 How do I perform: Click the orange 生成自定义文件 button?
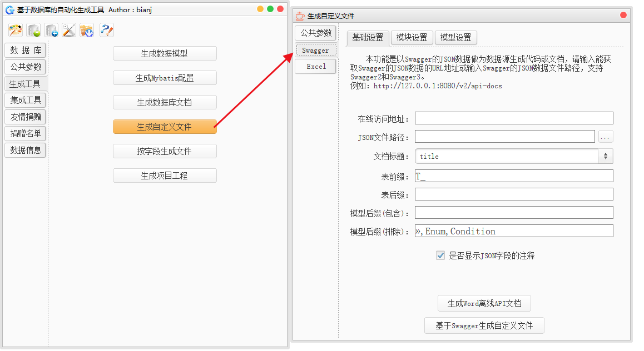[165, 127]
